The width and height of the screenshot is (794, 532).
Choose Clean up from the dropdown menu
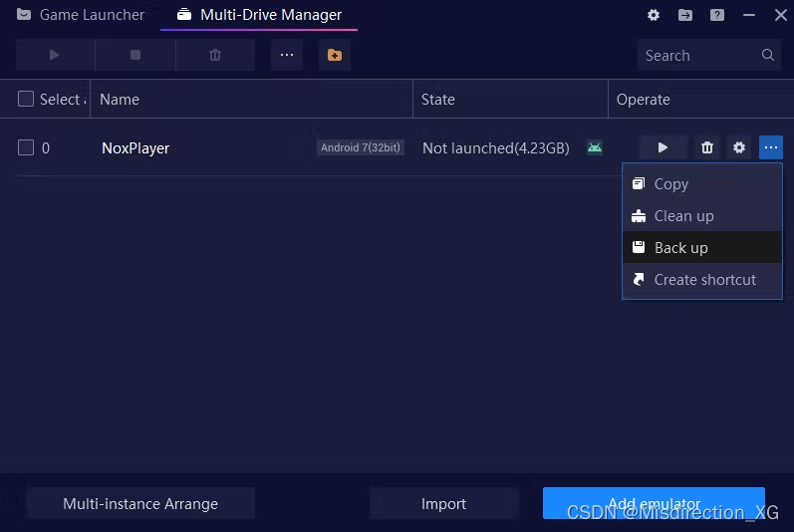pyautogui.click(x=702, y=215)
